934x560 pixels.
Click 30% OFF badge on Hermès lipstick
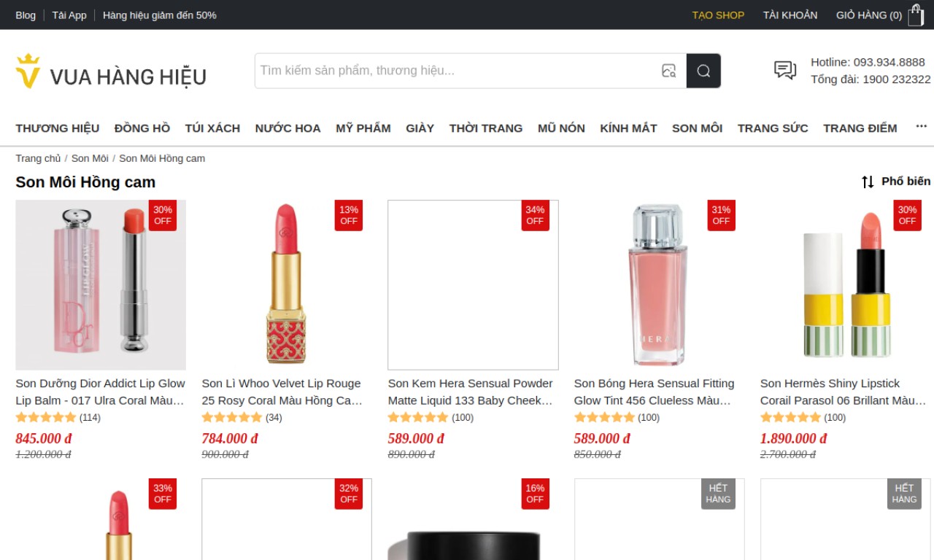coord(907,215)
